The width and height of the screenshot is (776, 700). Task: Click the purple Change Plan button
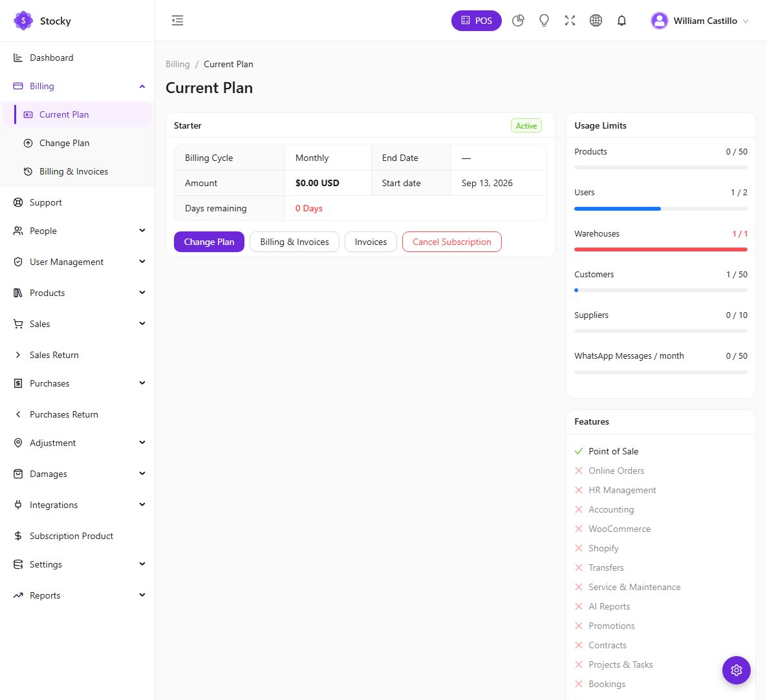tap(209, 242)
